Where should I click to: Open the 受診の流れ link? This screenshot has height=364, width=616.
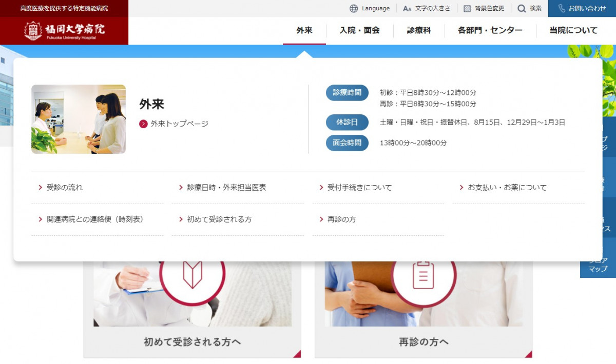(x=64, y=188)
